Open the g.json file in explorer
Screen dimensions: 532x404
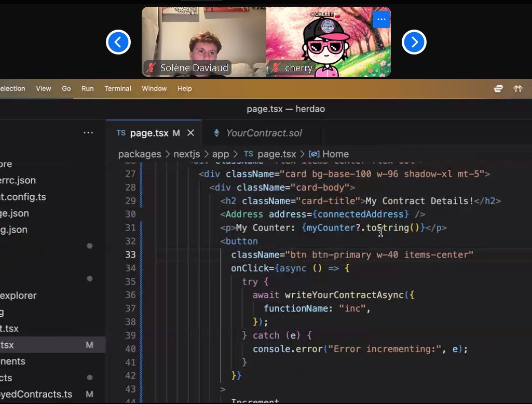[x=13, y=230]
